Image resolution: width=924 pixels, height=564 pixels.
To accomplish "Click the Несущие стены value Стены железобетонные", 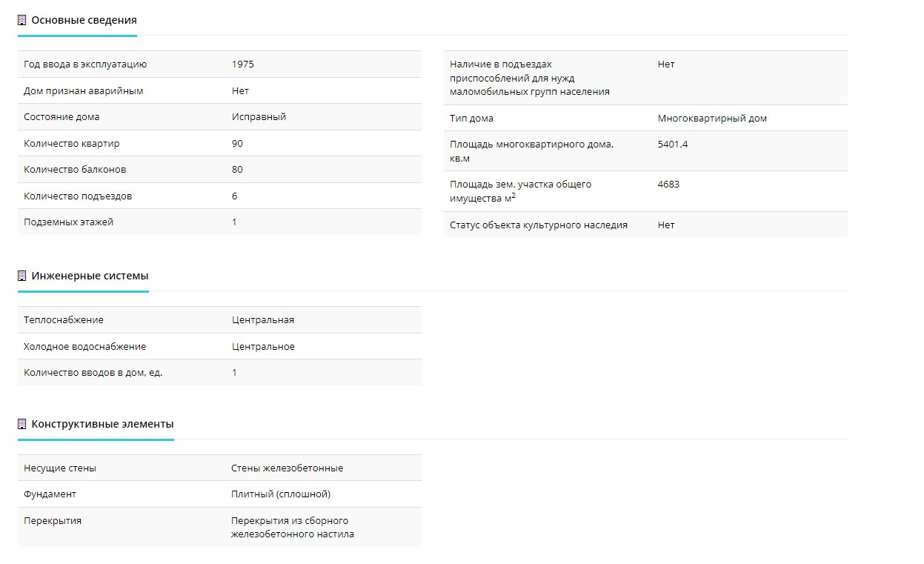I will pos(287,468).
